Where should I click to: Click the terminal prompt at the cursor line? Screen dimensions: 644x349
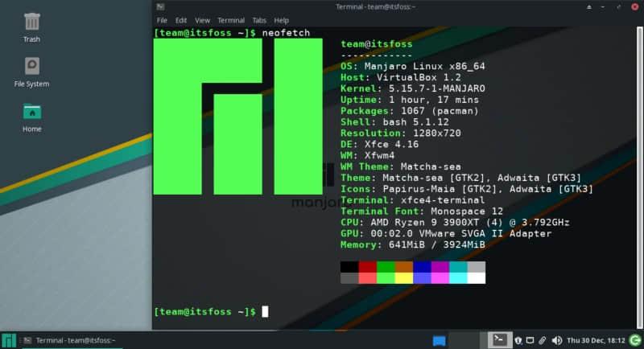pyautogui.click(x=265, y=311)
